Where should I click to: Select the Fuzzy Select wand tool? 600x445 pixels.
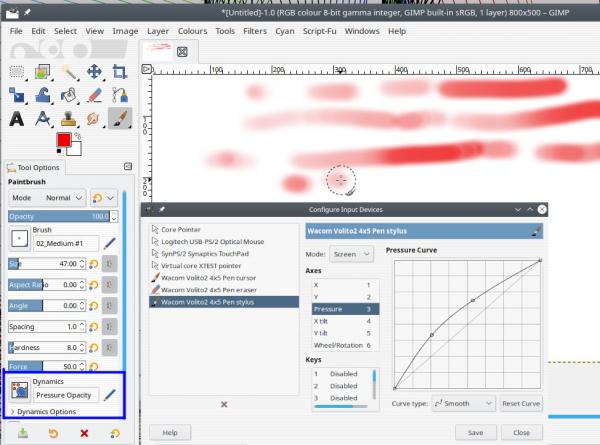(x=69, y=72)
